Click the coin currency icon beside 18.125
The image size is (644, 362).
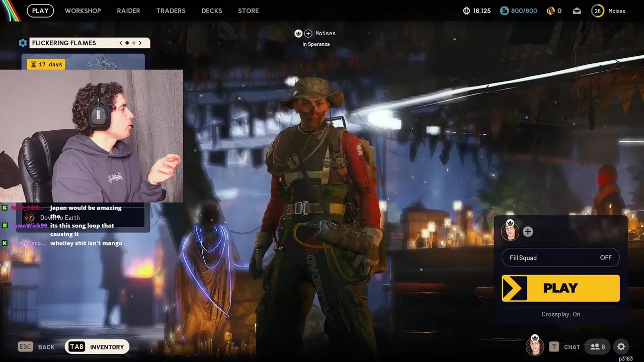click(466, 11)
